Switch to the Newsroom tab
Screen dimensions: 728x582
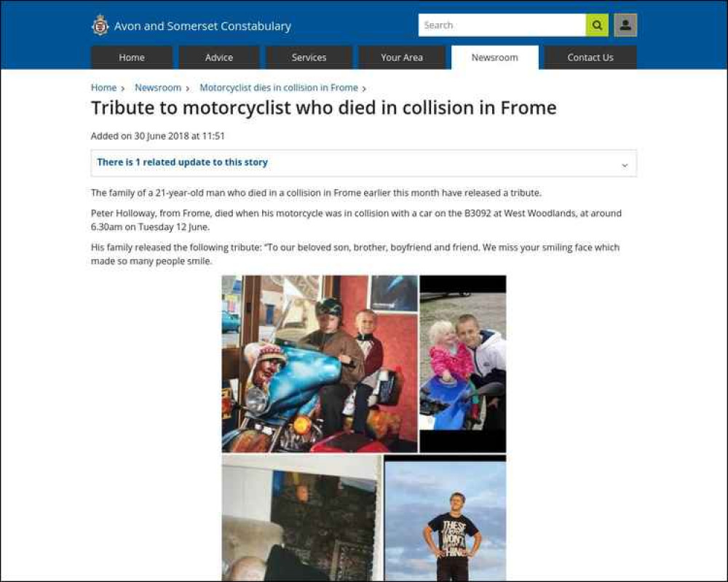495,57
